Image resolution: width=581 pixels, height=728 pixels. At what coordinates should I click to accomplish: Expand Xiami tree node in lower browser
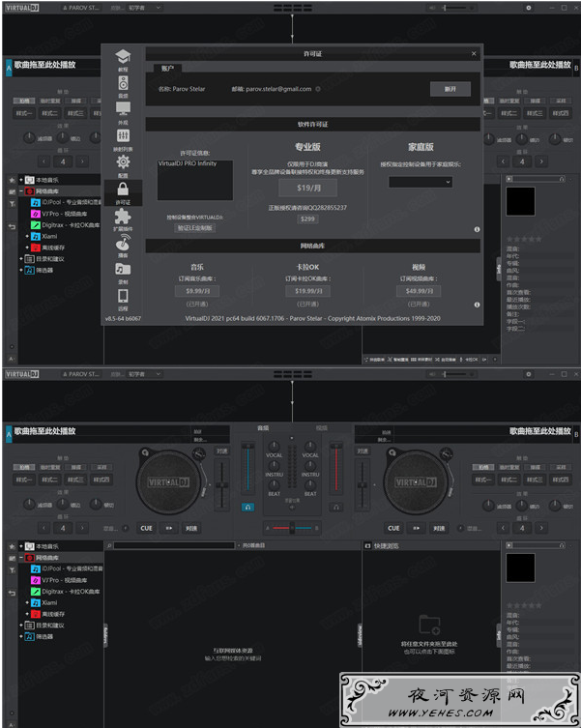[x=27, y=602]
